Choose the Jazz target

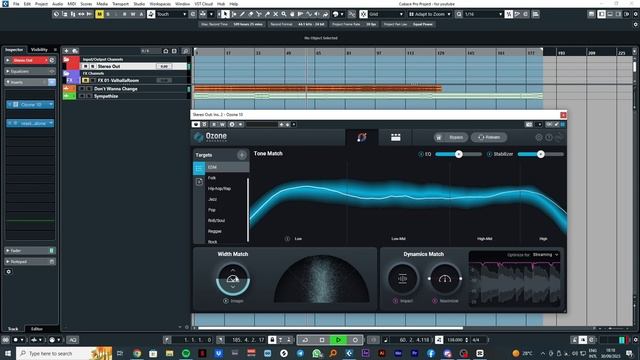pyautogui.click(x=212, y=199)
